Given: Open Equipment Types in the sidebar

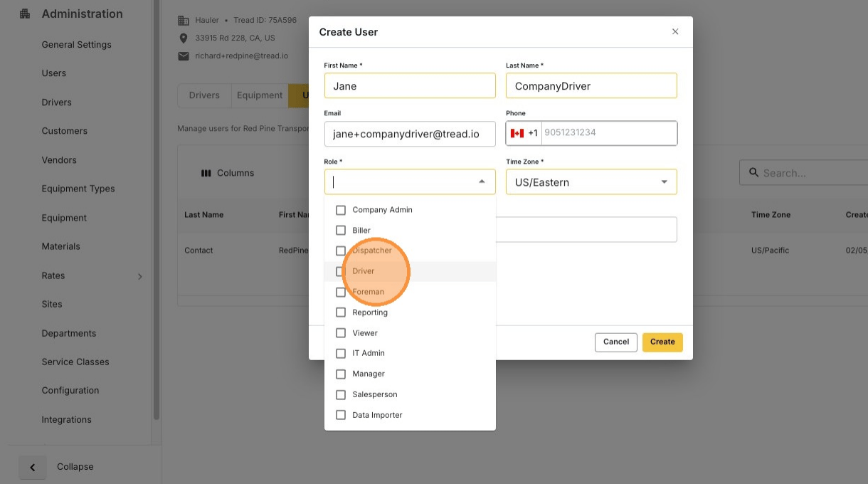Looking at the screenshot, I should 78,189.
